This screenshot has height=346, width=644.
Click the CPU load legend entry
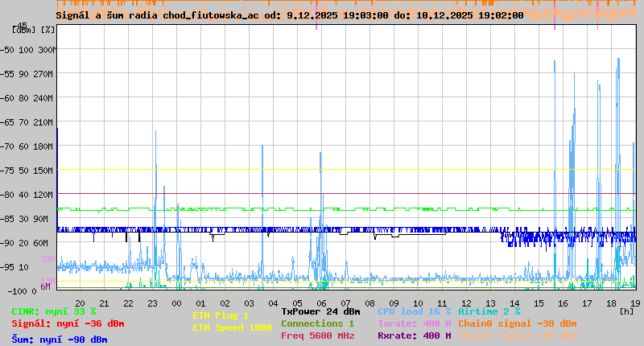[x=414, y=311]
